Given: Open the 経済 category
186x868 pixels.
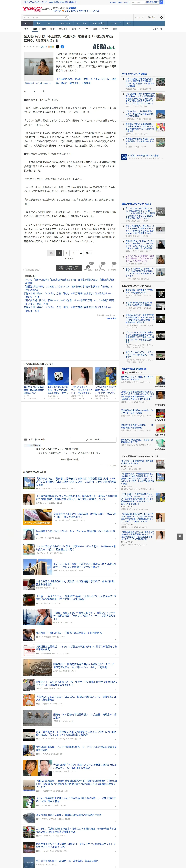Looking at the screenshot, I should click(x=52, y=29).
